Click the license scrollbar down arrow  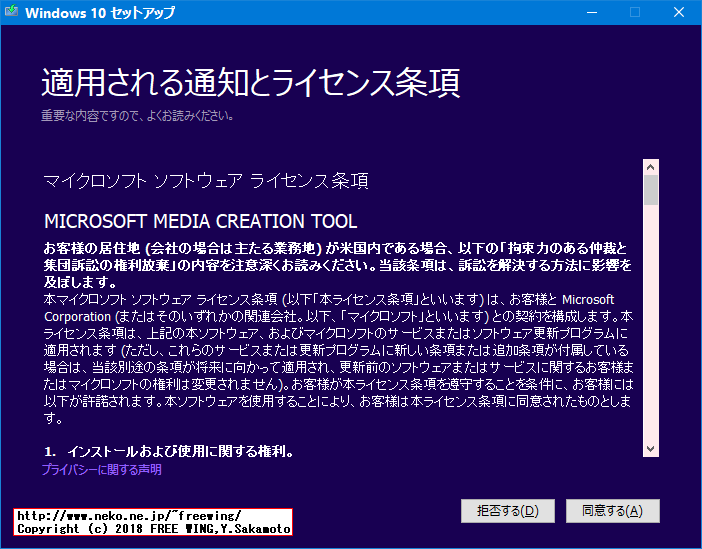click(651, 449)
